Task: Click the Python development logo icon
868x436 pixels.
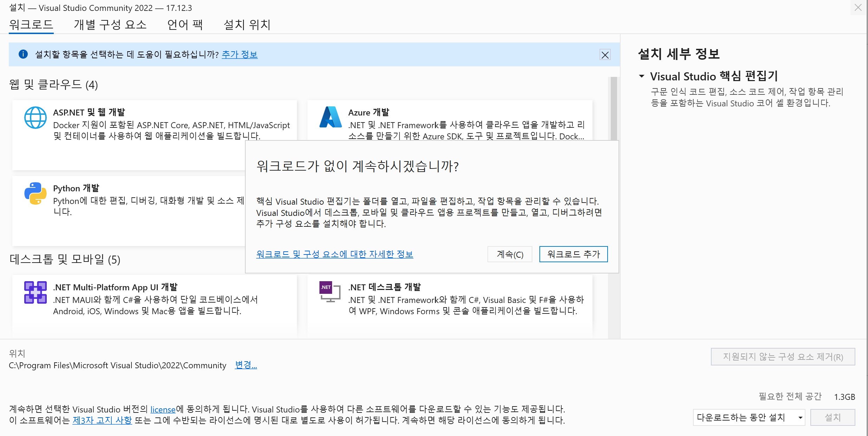Action: point(35,193)
